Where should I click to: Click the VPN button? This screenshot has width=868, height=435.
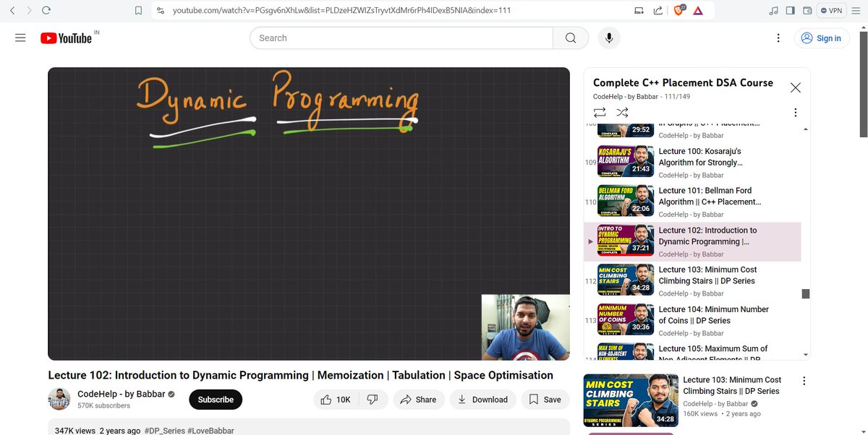click(x=832, y=11)
